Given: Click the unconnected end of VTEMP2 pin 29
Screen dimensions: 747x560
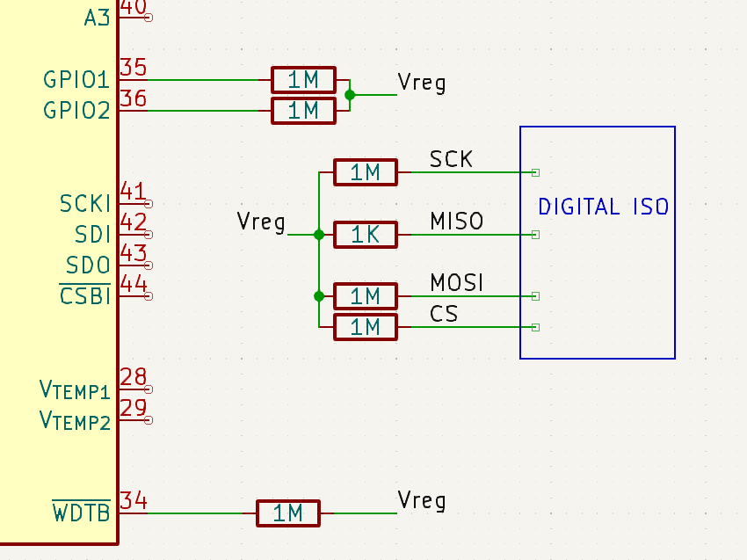Looking at the screenshot, I should click(x=149, y=420).
